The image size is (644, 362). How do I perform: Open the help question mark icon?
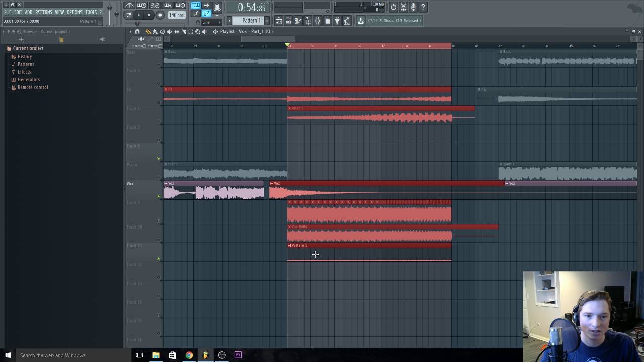coord(423,7)
